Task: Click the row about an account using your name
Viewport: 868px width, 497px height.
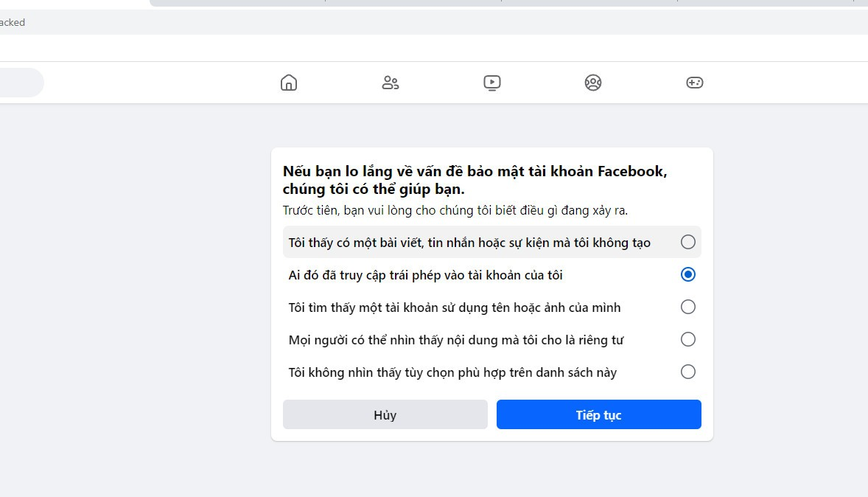Action: tap(455, 306)
